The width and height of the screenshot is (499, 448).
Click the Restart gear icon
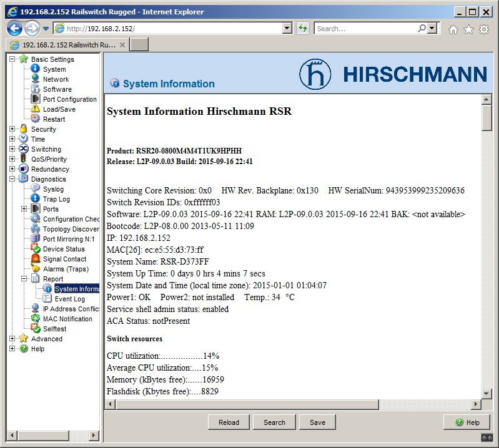pyautogui.click(x=35, y=119)
